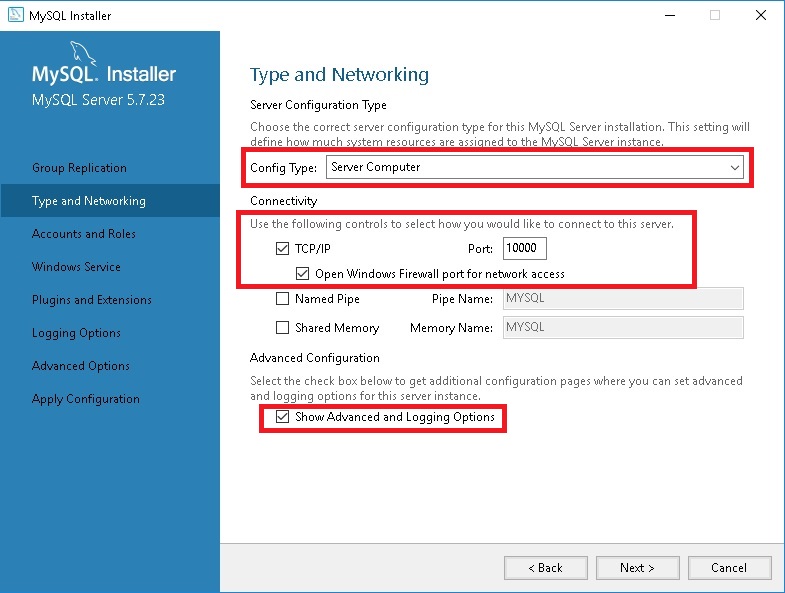Click the Port label
This screenshot has height=593, width=785.
coord(480,249)
